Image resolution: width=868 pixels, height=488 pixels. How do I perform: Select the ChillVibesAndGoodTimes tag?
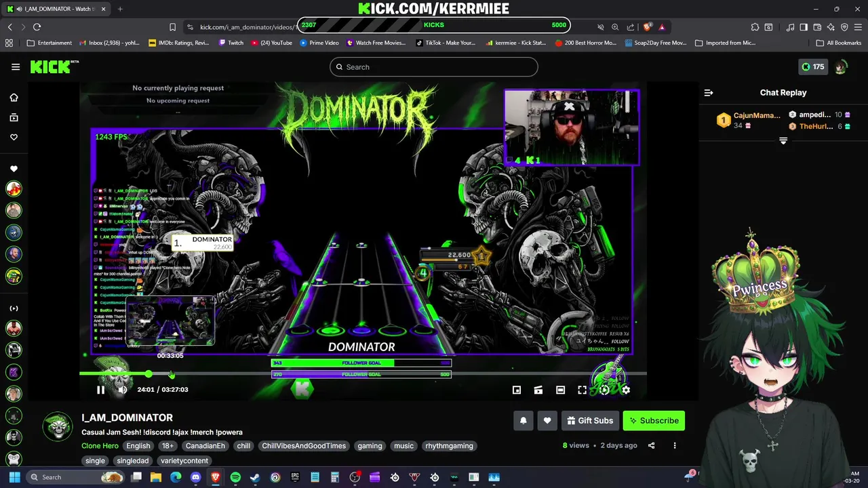304,446
